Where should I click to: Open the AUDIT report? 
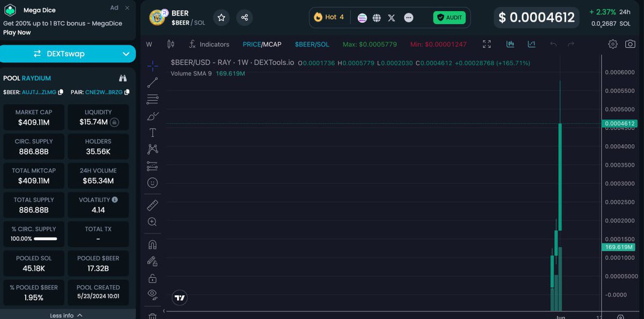449,18
